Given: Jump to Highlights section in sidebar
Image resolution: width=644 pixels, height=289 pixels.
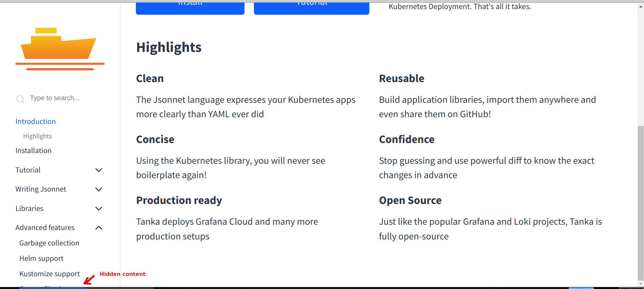Looking at the screenshot, I should click(37, 136).
